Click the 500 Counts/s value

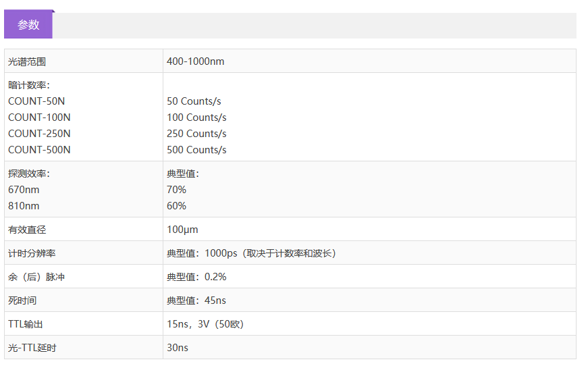(196, 150)
